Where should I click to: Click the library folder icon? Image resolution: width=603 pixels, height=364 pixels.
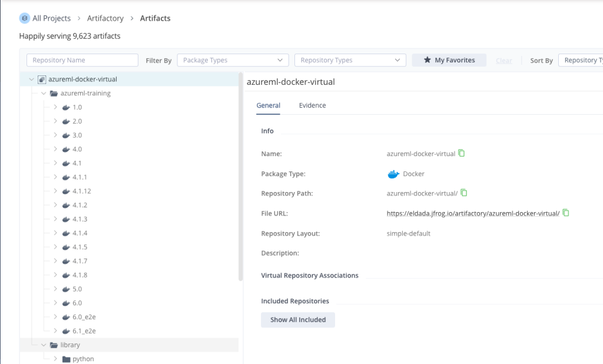54,345
